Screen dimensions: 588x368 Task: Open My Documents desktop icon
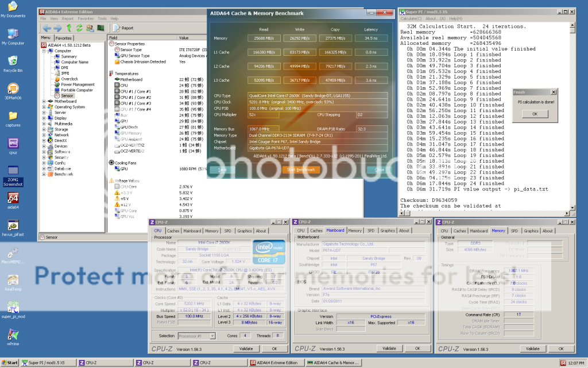tap(13, 9)
